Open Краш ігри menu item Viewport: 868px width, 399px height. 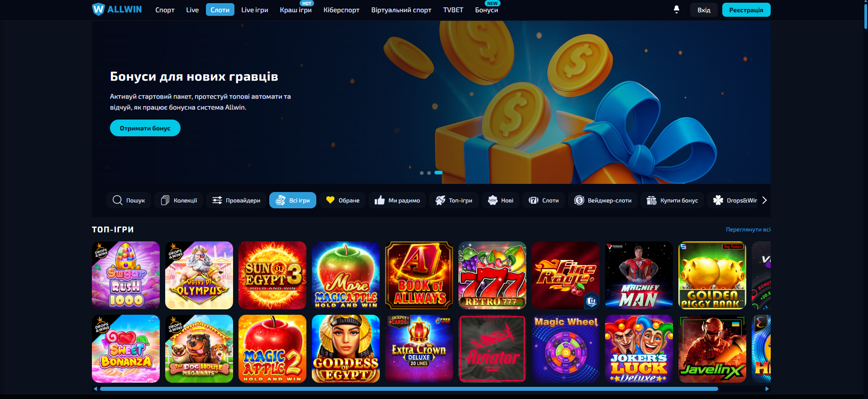tap(296, 10)
